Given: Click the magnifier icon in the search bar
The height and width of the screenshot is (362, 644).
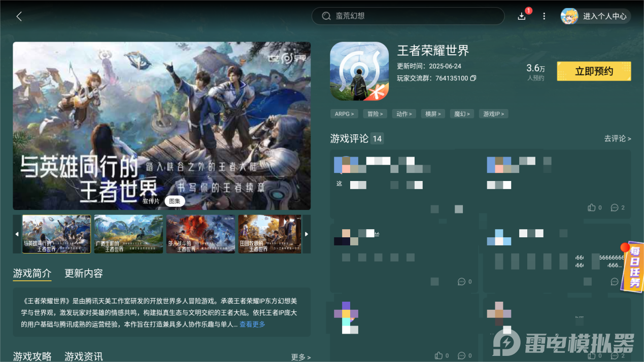Looking at the screenshot, I should click(x=326, y=16).
